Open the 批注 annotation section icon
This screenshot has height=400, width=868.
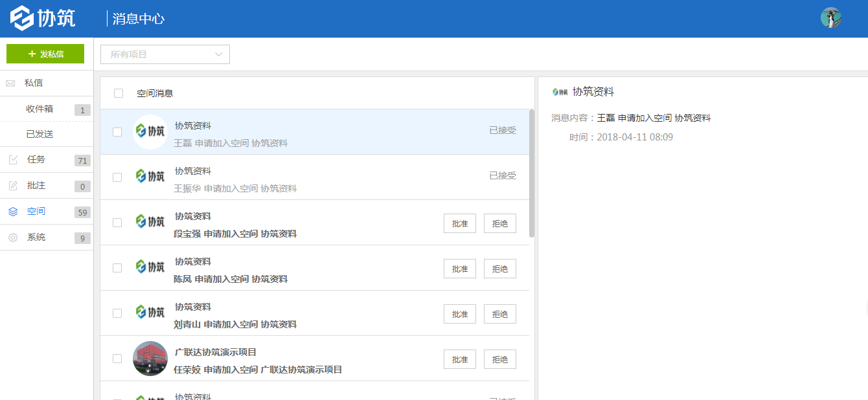12,185
